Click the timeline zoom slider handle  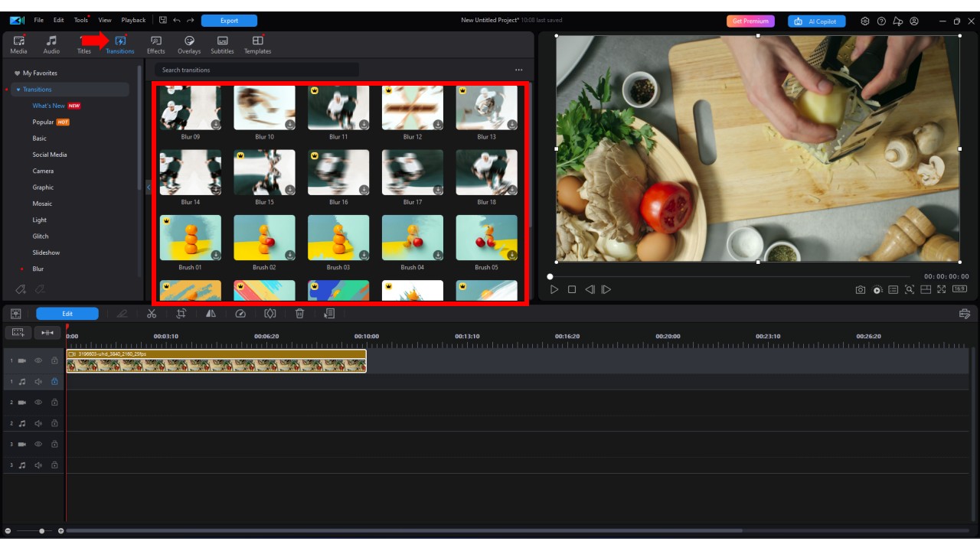[41, 531]
